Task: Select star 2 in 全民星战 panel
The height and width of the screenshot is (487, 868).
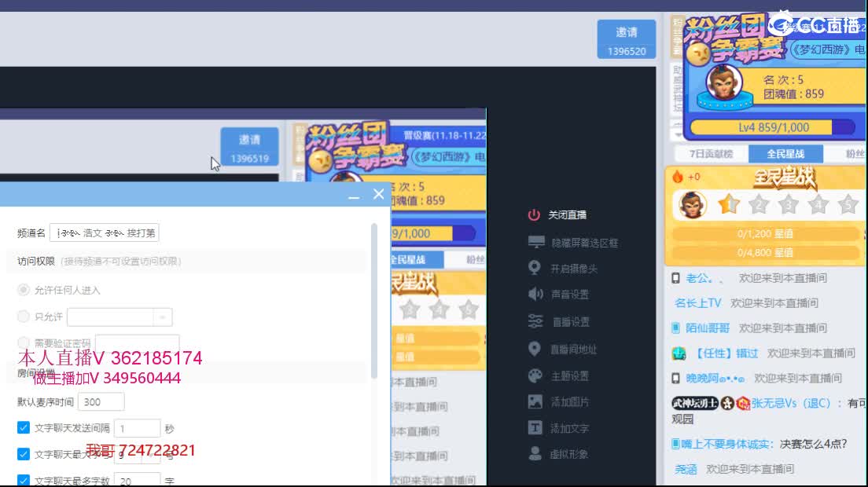Action: click(x=759, y=204)
